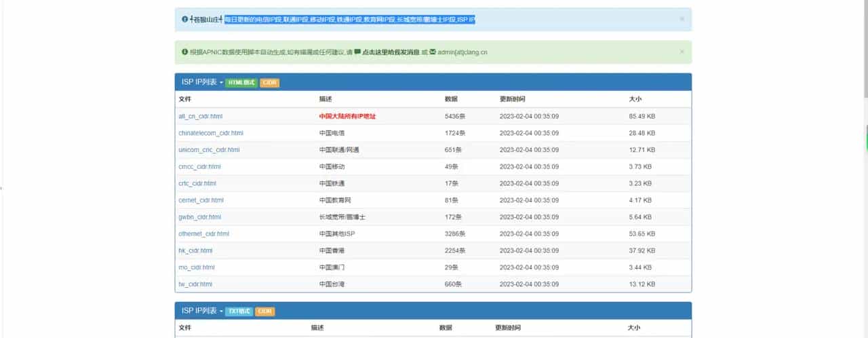Click the 651条 count cell
The width and height of the screenshot is (868, 338).
click(x=453, y=150)
